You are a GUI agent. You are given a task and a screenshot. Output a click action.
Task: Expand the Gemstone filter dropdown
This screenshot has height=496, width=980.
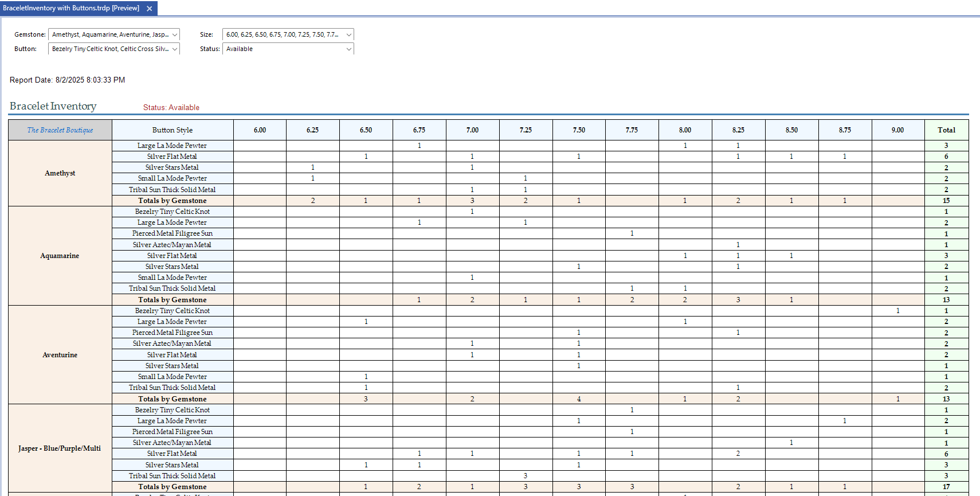point(175,35)
